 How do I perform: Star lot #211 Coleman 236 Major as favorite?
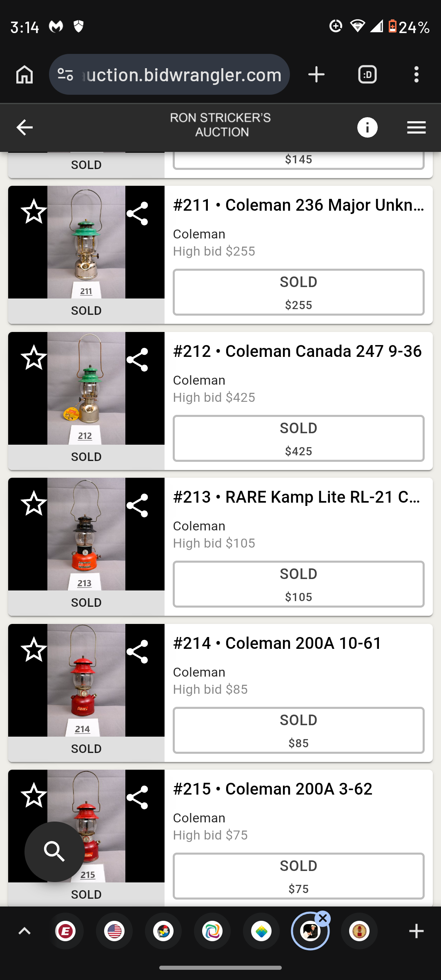click(x=34, y=212)
